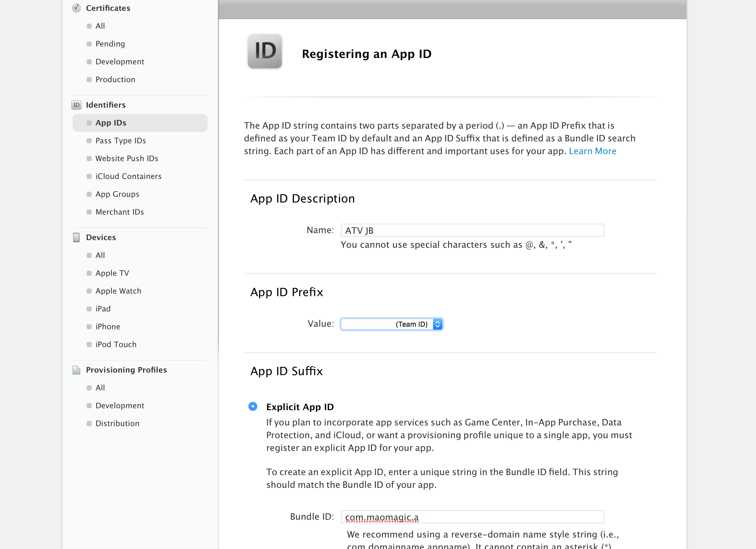Open App IDs in the sidebar
Image resolution: width=756 pixels, height=549 pixels.
tap(111, 123)
